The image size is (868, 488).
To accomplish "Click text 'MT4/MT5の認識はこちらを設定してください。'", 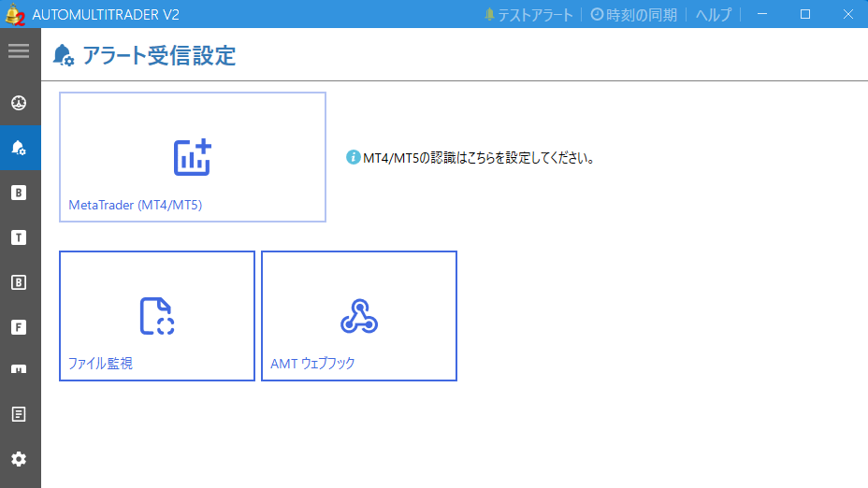I will [x=479, y=158].
